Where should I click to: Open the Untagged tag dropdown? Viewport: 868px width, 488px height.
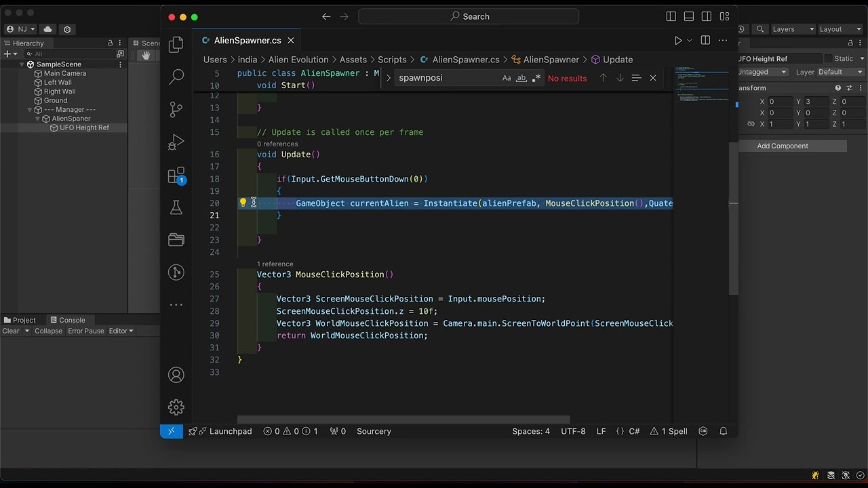pyautogui.click(x=763, y=72)
